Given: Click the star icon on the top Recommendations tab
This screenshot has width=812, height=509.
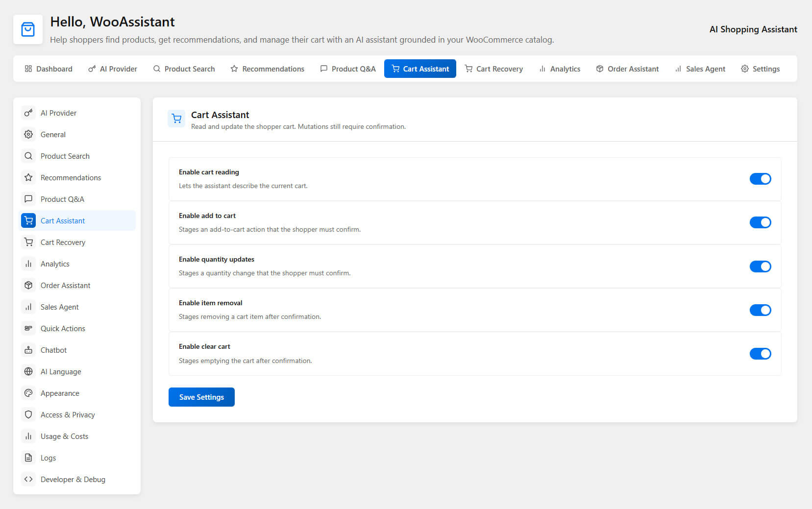Looking at the screenshot, I should (x=234, y=69).
